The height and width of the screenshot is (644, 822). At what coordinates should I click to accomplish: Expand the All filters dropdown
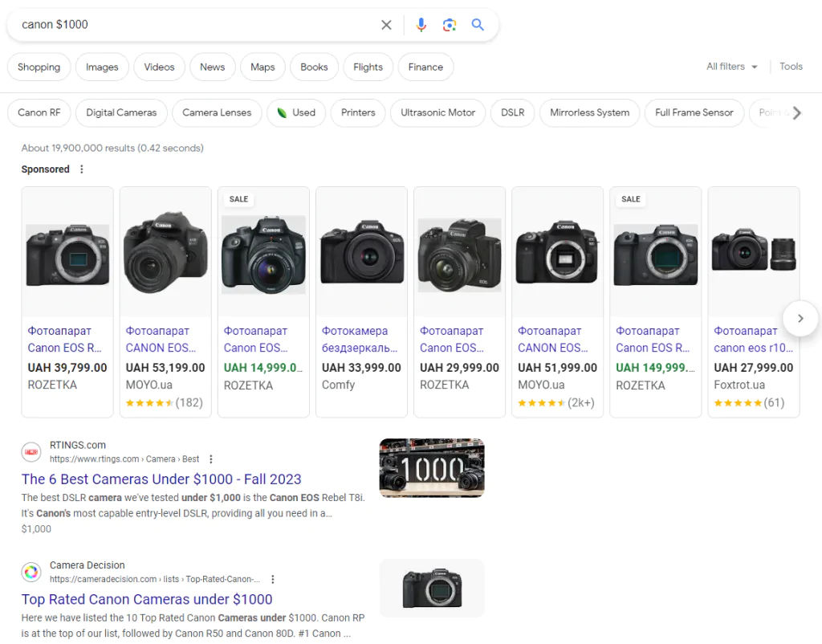[x=732, y=67]
